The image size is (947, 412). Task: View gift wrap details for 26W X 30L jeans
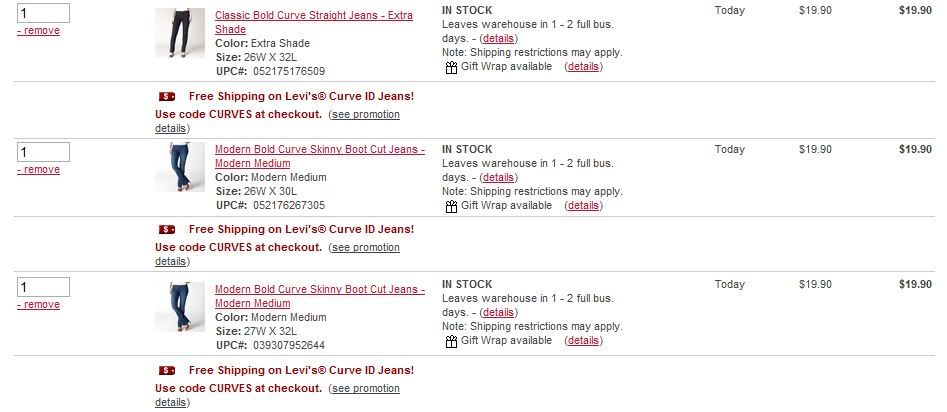[583, 205]
